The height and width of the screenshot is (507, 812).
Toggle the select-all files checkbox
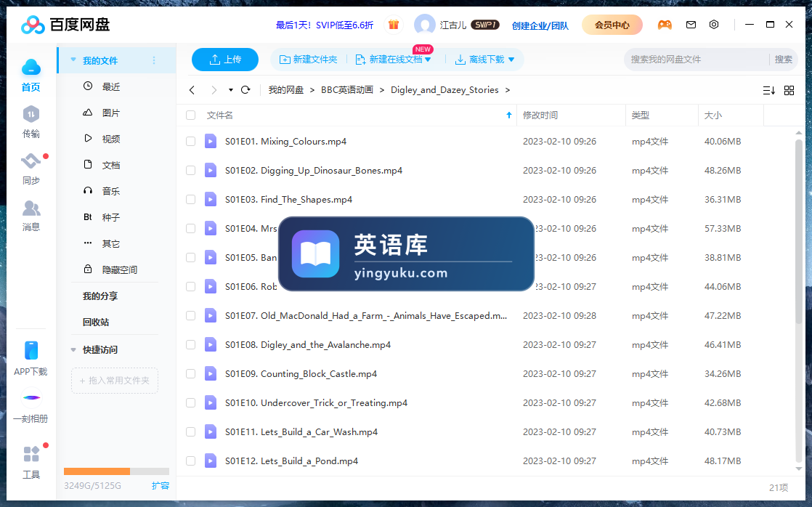tap(190, 115)
